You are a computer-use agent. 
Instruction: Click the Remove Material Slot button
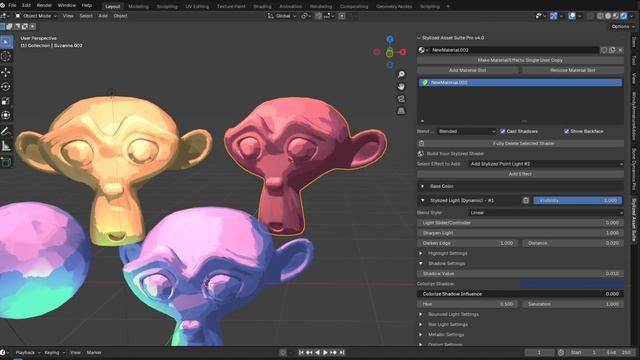(x=573, y=70)
